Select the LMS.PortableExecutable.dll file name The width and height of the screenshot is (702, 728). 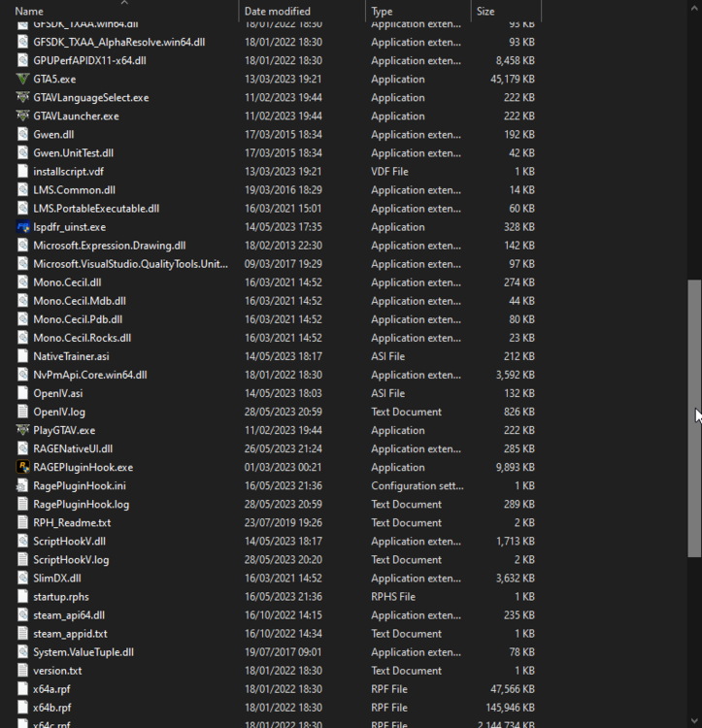click(96, 209)
